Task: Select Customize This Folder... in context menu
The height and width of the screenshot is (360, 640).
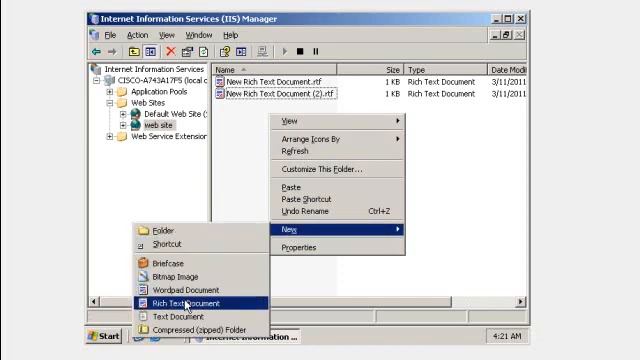Action: pos(338,169)
